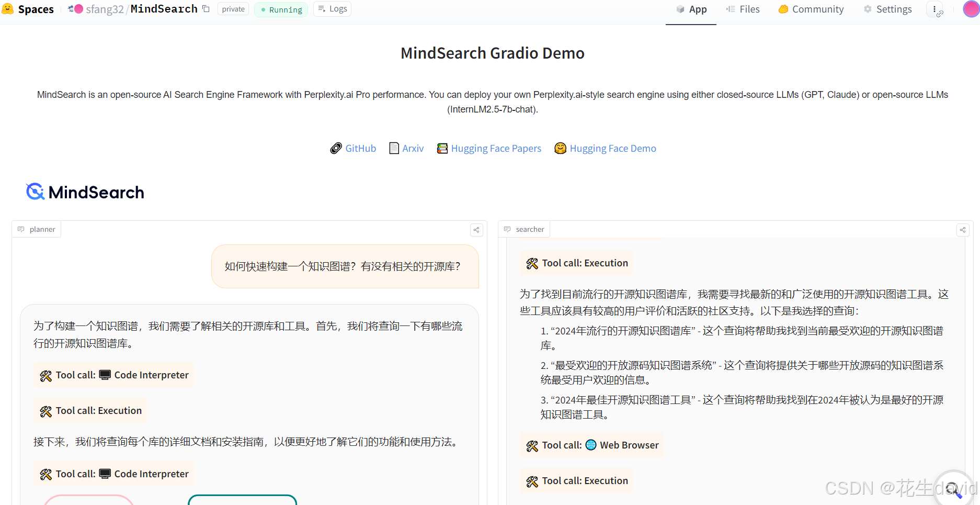
Task: Click the Logs lines icon
Action: coord(322,9)
